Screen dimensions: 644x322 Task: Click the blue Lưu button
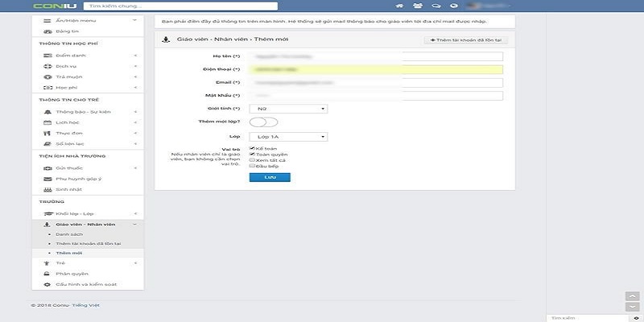point(270,177)
